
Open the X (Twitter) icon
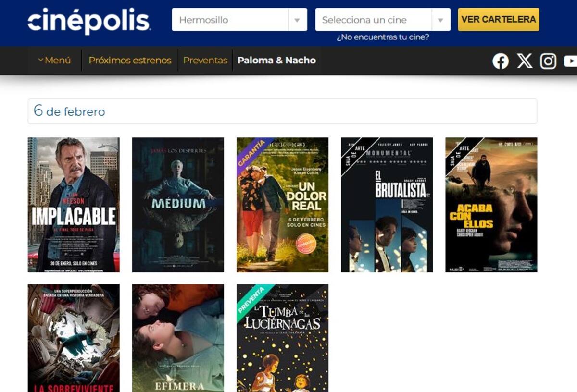click(x=525, y=61)
